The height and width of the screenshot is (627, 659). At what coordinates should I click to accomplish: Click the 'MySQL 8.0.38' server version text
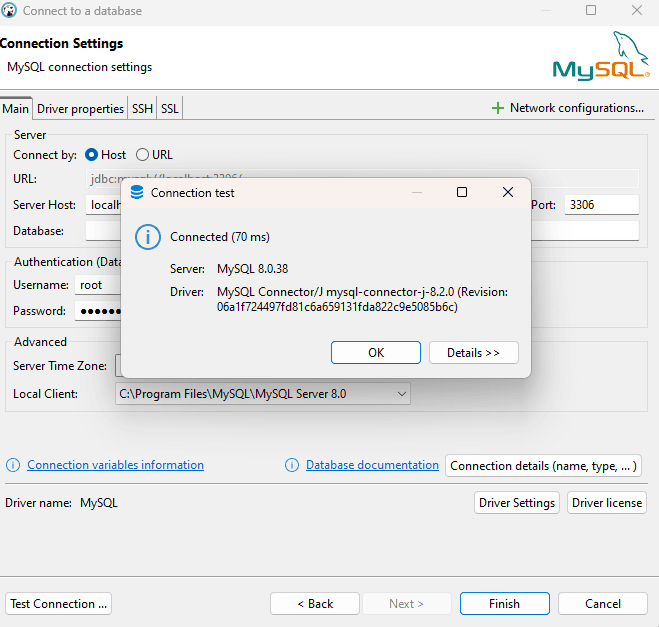pyautogui.click(x=253, y=269)
